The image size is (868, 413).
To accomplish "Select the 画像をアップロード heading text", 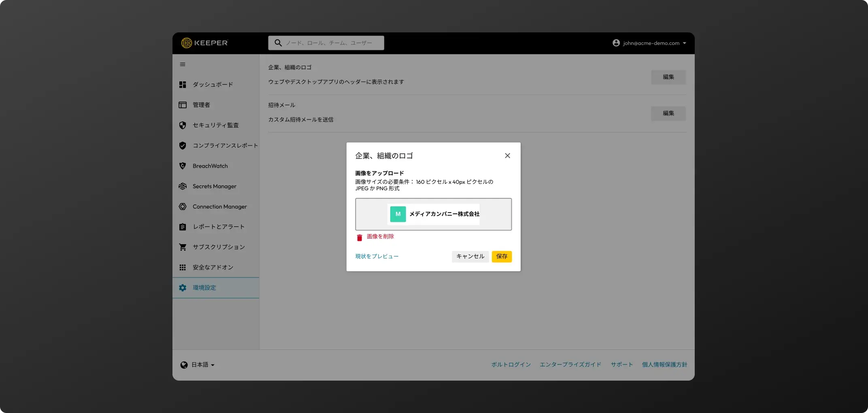I will [379, 173].
